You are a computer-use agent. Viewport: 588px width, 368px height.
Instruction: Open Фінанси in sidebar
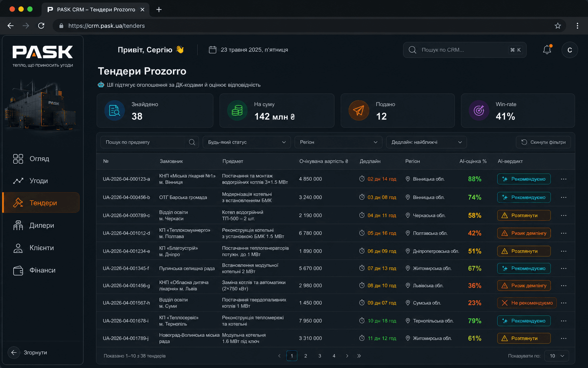click(x=41, y=270)
